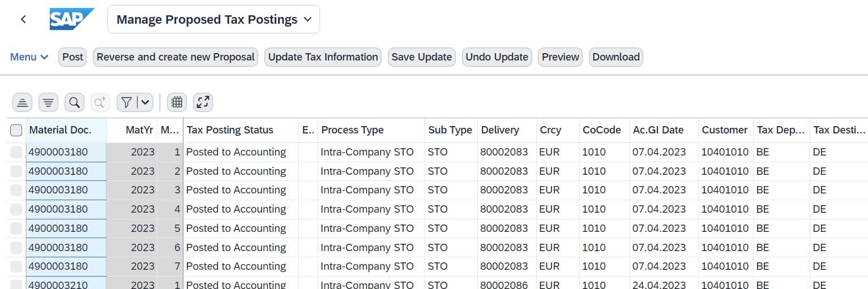Viewport: 868px width, 289px height.
Task: Click Reverse and create new Proposal
Action: pyautogui.click(x=176, y=57)
